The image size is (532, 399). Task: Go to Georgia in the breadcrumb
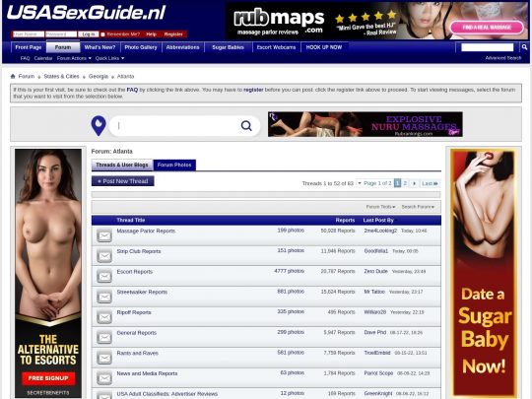pos(99,76)
